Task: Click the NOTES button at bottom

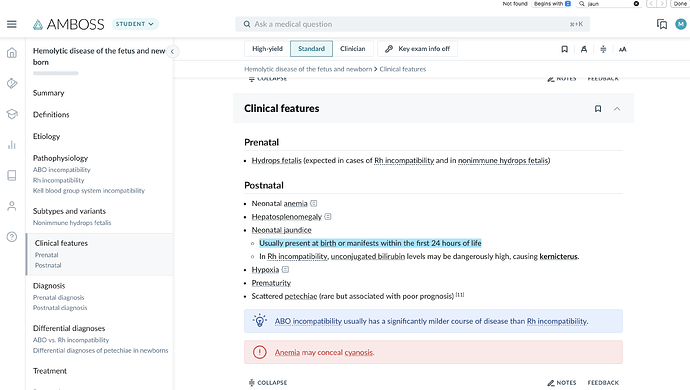Action: click(x=562, y=383)
